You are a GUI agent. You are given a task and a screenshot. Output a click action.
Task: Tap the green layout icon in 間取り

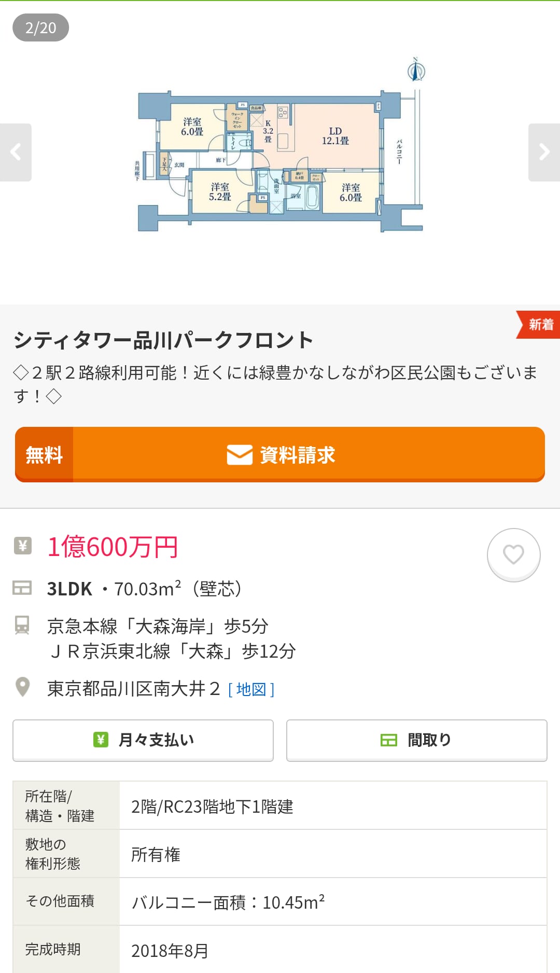(389, 740)
